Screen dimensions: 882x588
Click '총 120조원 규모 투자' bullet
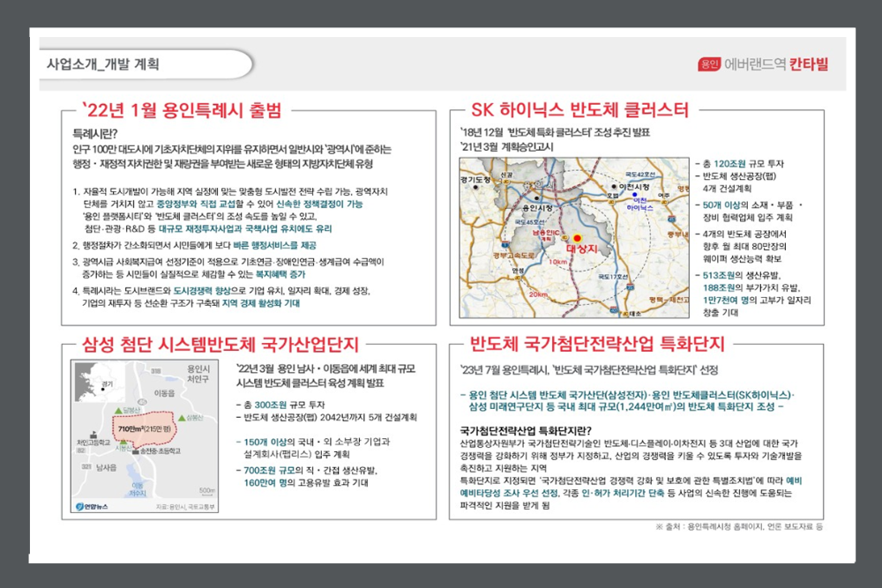(740, 164)
